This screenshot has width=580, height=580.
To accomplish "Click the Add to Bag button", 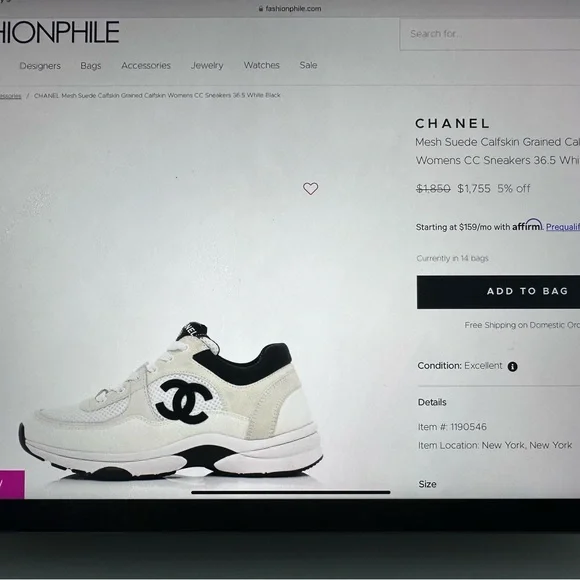I will (x=498, y=292).
